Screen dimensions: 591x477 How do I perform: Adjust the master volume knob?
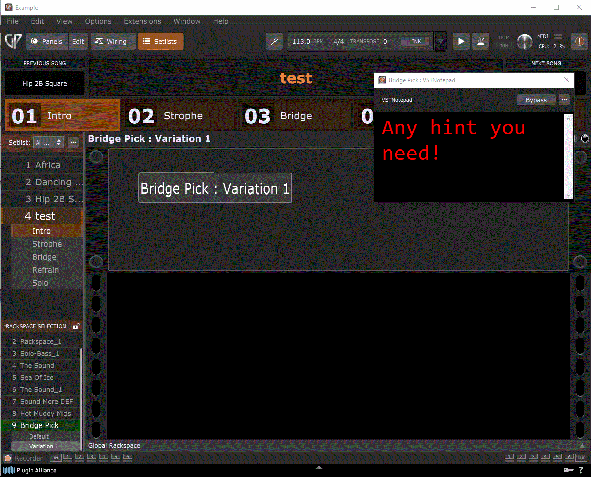[x=524, y=41]
